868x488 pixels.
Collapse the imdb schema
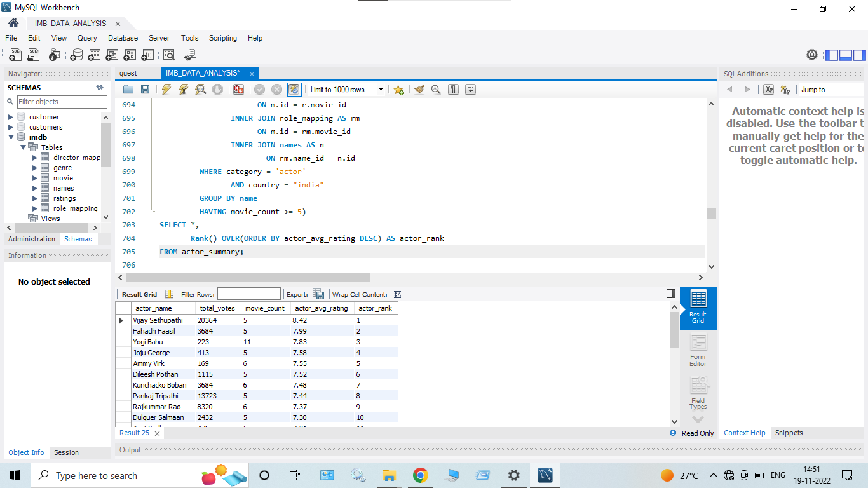11,137
